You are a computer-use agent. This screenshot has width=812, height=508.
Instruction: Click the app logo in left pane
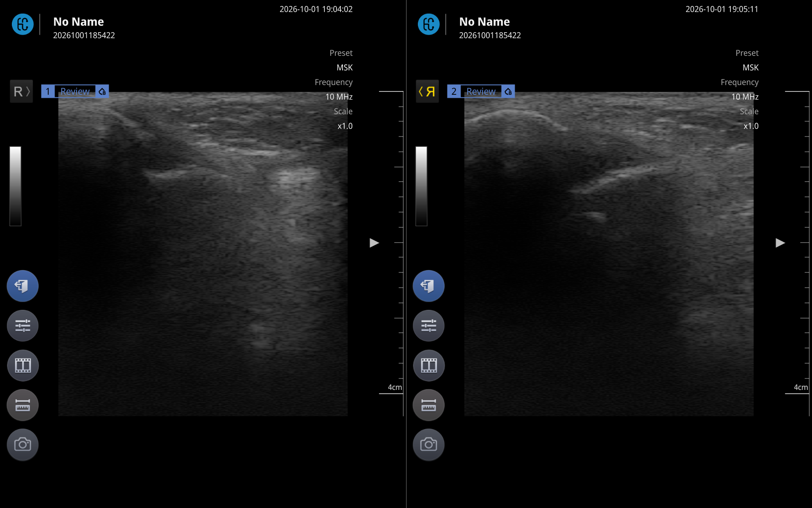22,24
